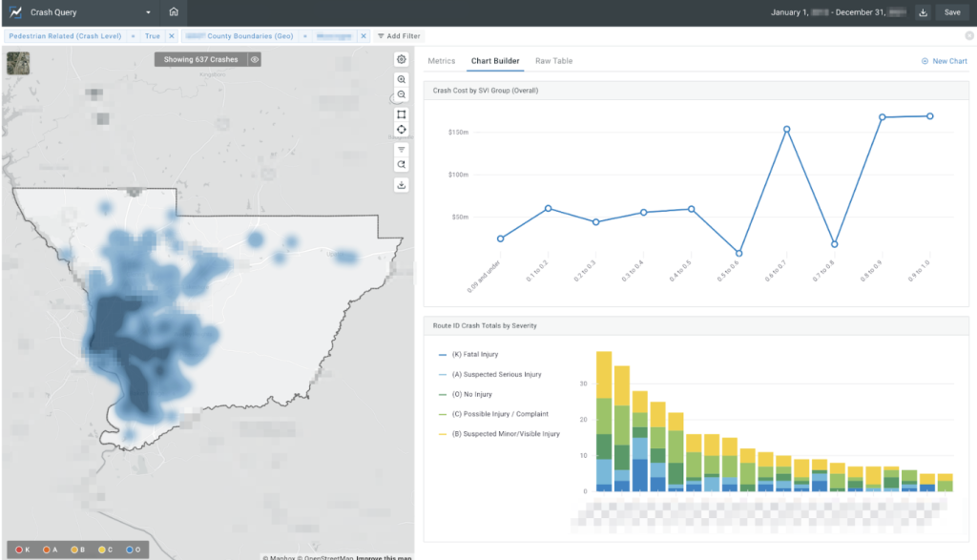Click the recenter crosshair map tool
The width and height of the screenshot is (977, 560).
pos(402,130)
